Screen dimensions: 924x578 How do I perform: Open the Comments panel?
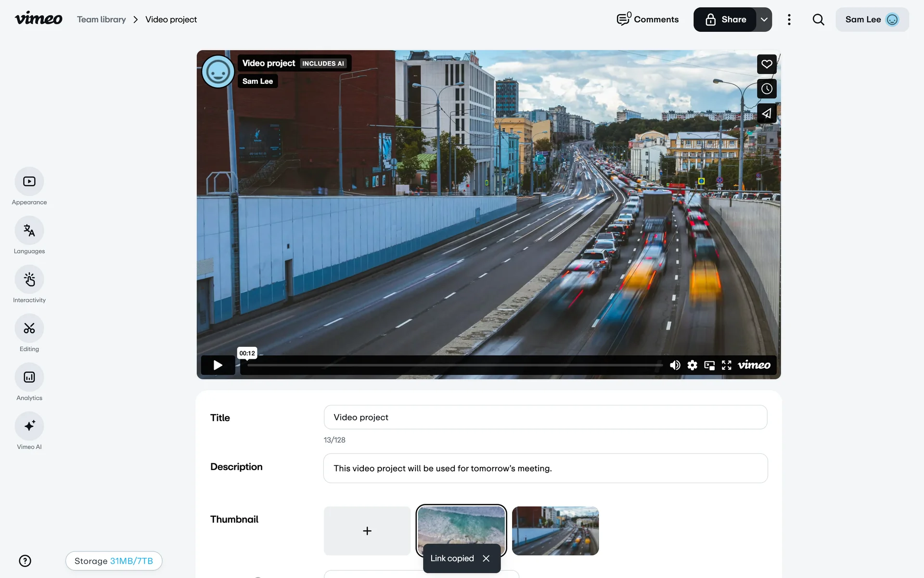648,20
